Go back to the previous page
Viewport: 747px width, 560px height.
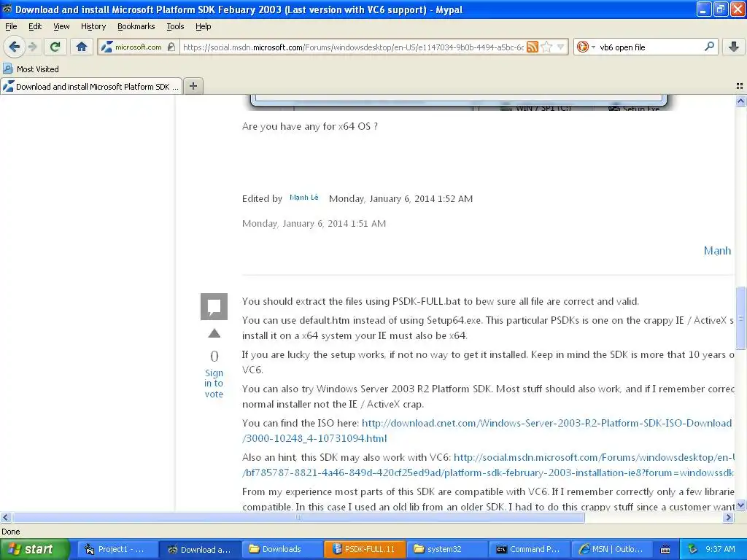pyautogui.click(x=14, y=47)
